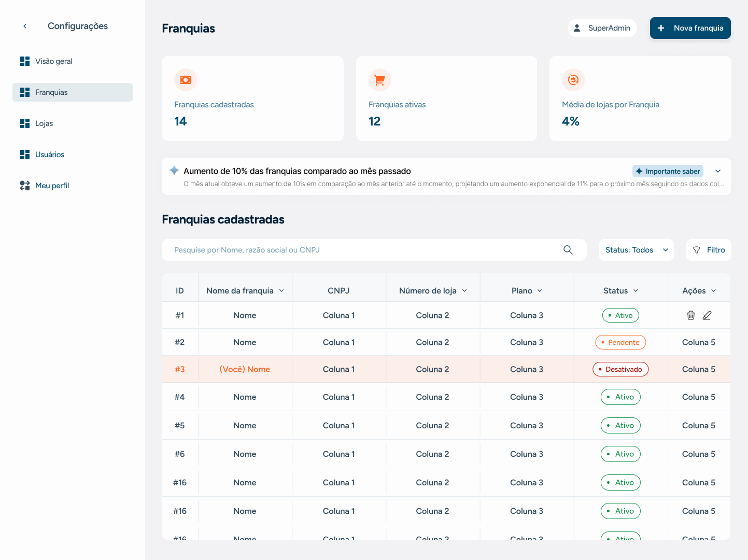Sort by the Nome da franquia column

coord(245,291)
